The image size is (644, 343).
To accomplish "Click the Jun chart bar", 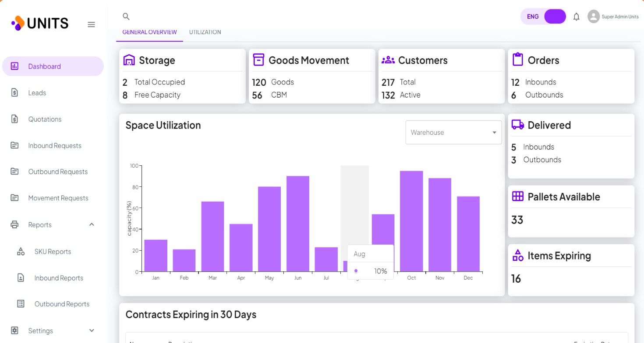I will click(x=298, y=224).
